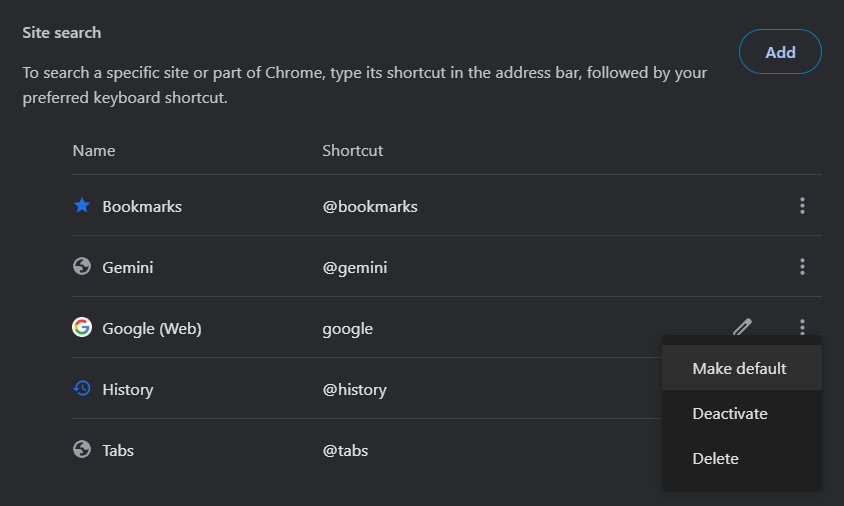The height and width of the screenshot is (506, 844).
Task: Select the History entry name
Action: coord(128,390)
